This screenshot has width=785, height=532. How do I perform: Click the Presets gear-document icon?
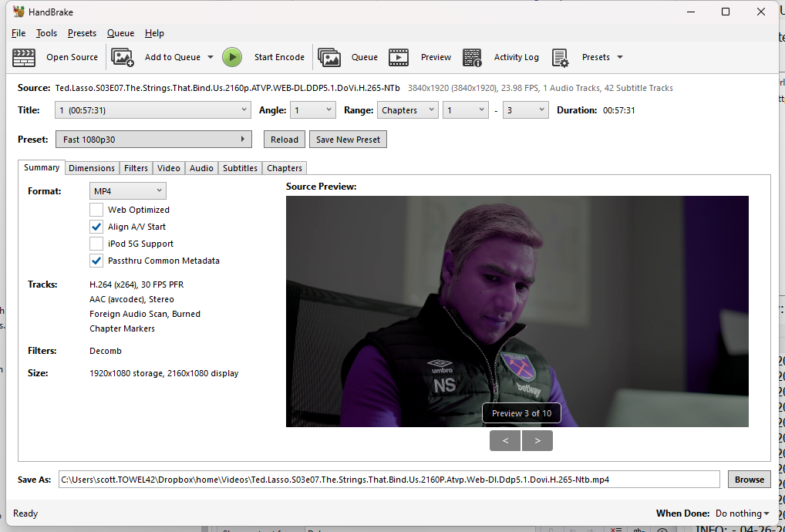coord(560,57)
